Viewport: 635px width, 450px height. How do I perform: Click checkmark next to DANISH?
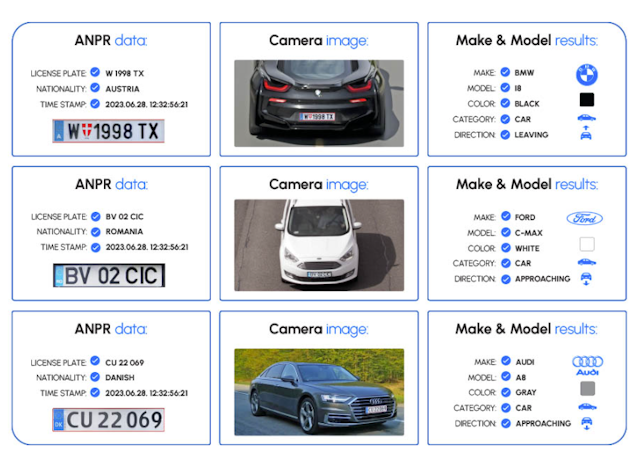click(x=95, y=377)
